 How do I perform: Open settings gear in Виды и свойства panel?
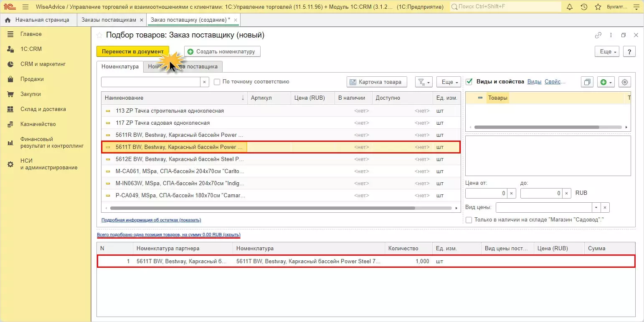625,82
